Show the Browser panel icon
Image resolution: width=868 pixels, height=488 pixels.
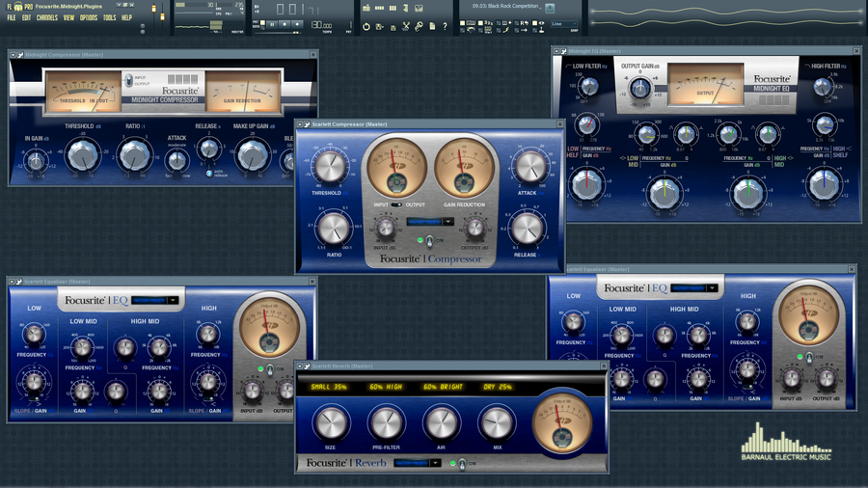click(406, 9)
